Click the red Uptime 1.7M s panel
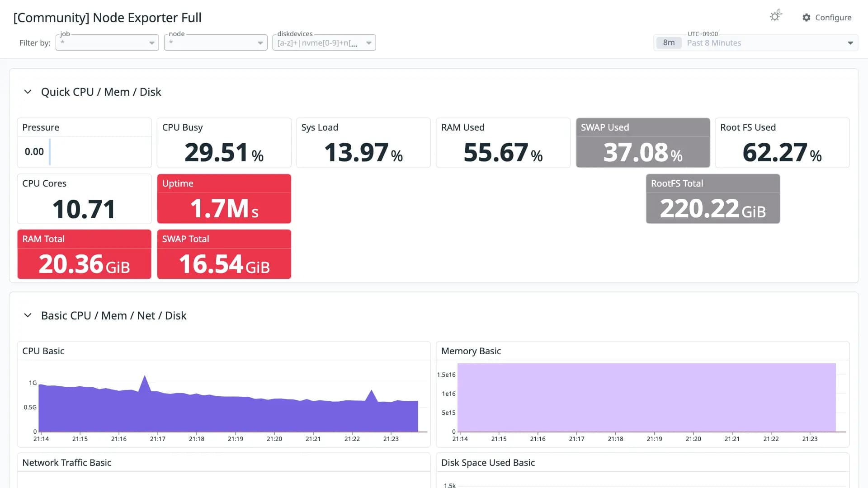This screenshot has width=868, height=488. point(224,199)
